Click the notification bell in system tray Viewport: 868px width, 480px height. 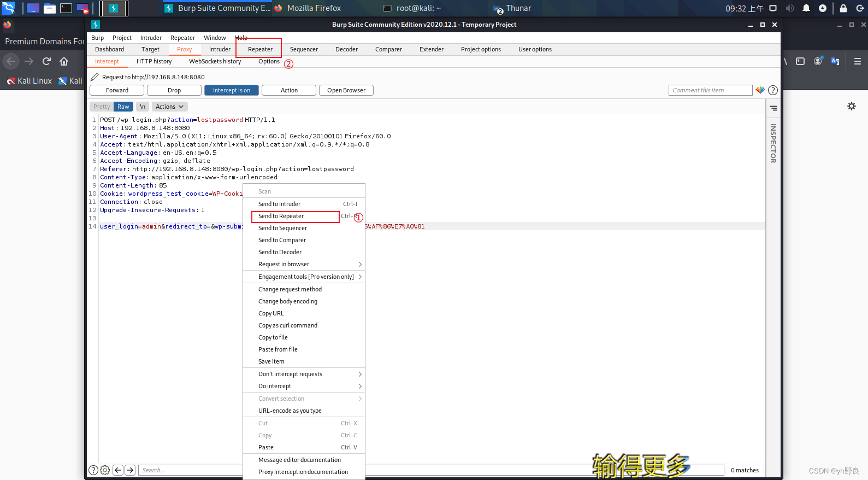coord(806,8)
